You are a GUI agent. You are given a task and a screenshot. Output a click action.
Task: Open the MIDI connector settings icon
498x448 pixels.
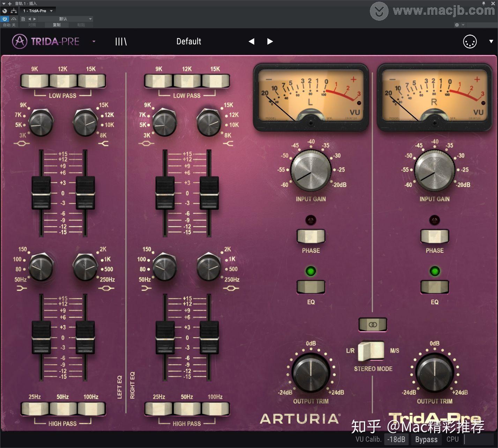pos(470,42)
